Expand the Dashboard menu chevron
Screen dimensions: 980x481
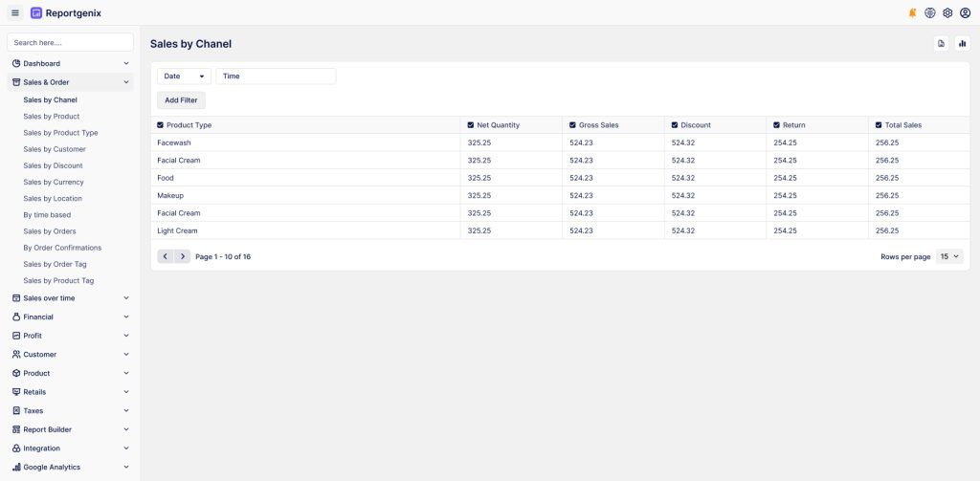coord(126,63)
